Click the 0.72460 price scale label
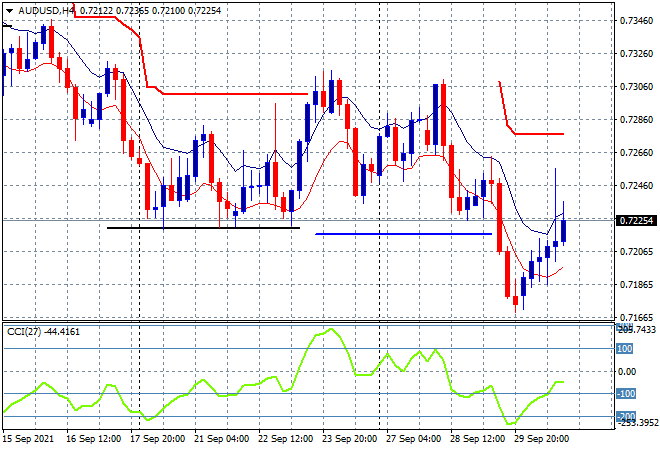 click(636, 186)
